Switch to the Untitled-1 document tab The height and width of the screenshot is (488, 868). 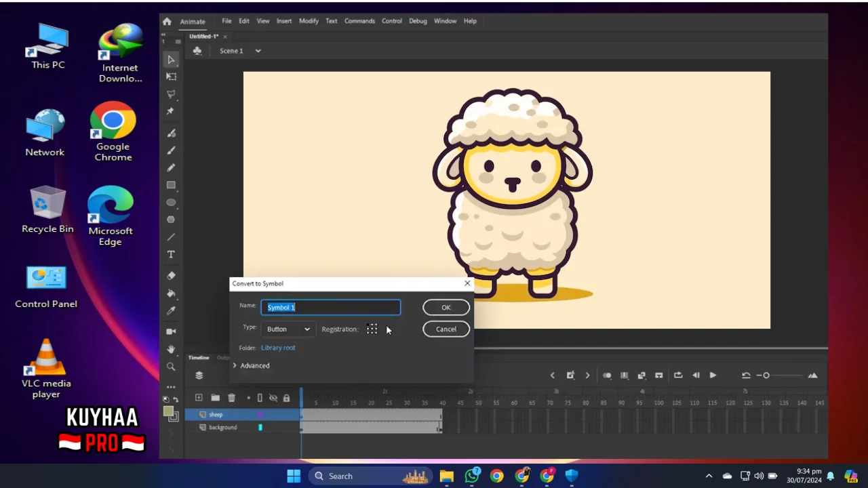coord(205,37)
